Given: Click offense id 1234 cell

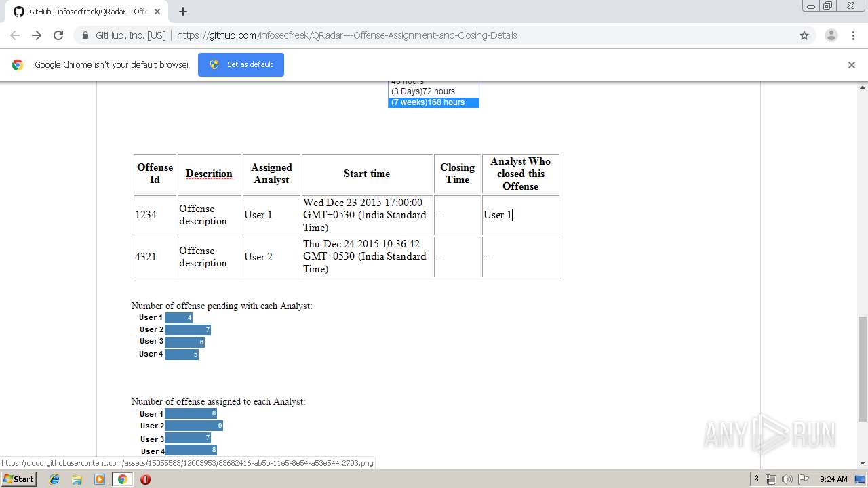Looking at the screenshot, I should (x=155, y=215).
